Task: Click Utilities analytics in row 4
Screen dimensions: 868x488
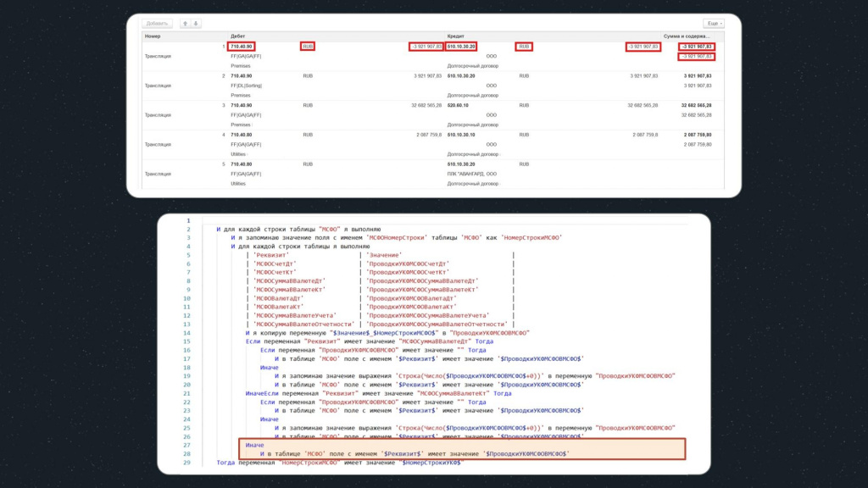Action: tap(238, 154)
